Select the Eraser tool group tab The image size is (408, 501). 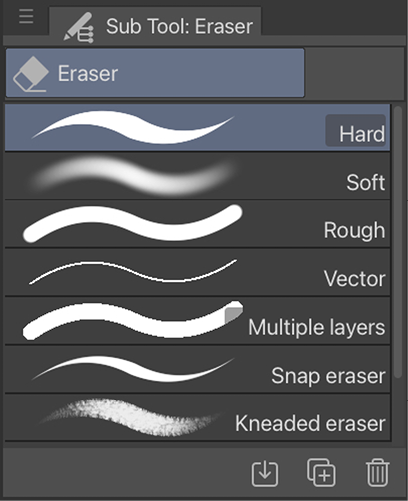pos(155,73)
